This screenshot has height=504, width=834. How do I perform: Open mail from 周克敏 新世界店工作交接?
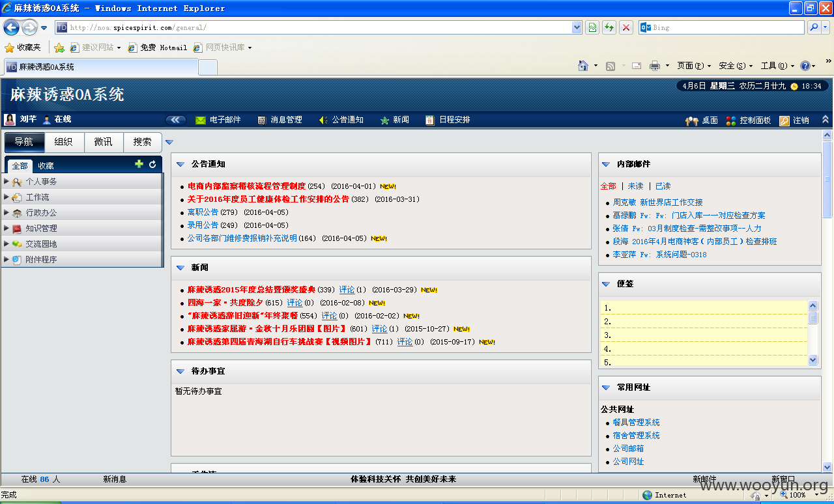657,203
